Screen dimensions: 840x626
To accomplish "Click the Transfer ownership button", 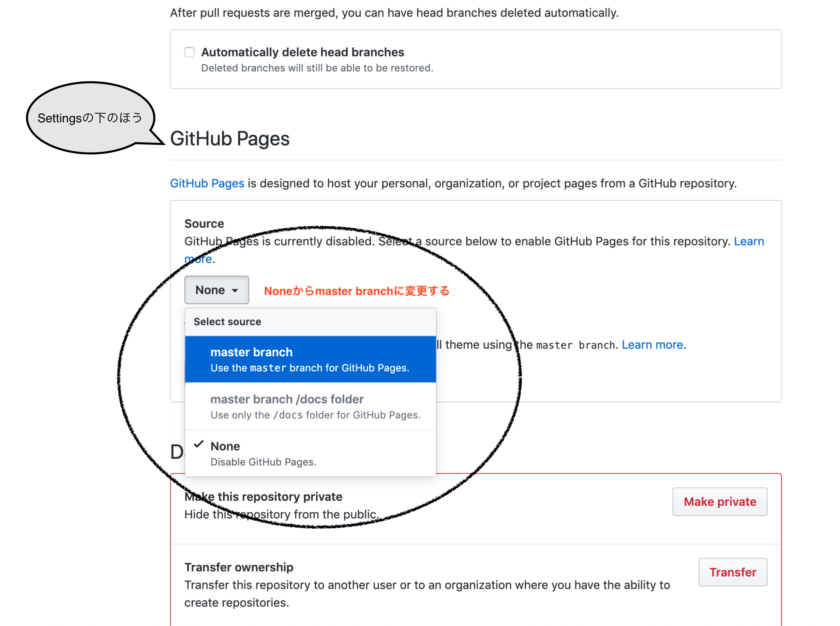I will tap(733, 572).
